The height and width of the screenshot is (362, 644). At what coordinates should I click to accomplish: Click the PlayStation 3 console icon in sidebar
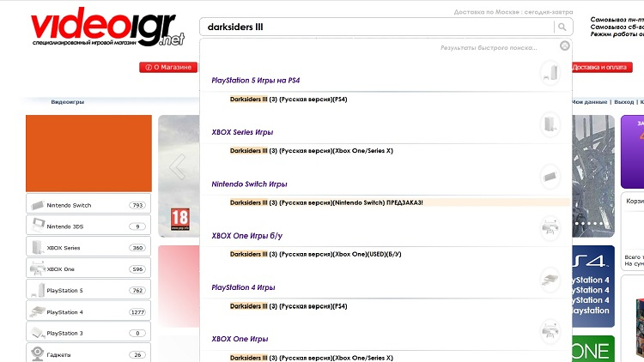(38, 333)
